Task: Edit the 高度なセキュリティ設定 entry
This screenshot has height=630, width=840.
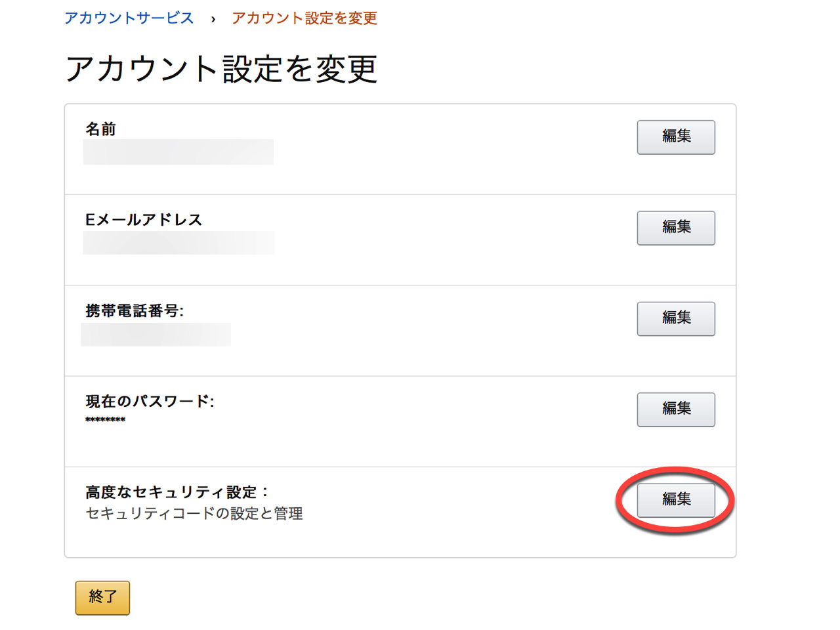Action: click(x=676, y=500)
